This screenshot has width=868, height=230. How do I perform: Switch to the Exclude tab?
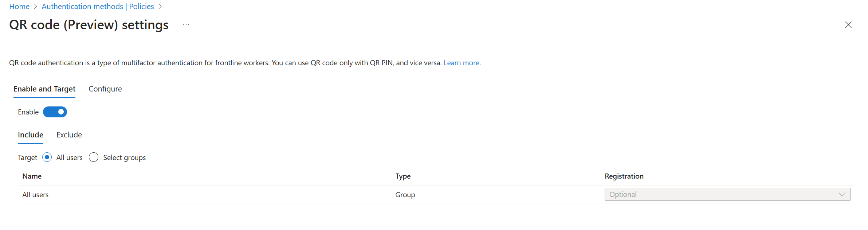click(x=69, y=135)
